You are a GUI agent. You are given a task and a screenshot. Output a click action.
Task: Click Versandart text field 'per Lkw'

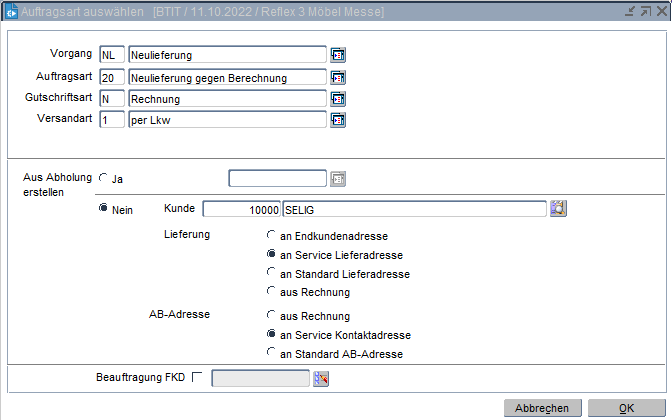pyautogui.click(x=226, y=120)
